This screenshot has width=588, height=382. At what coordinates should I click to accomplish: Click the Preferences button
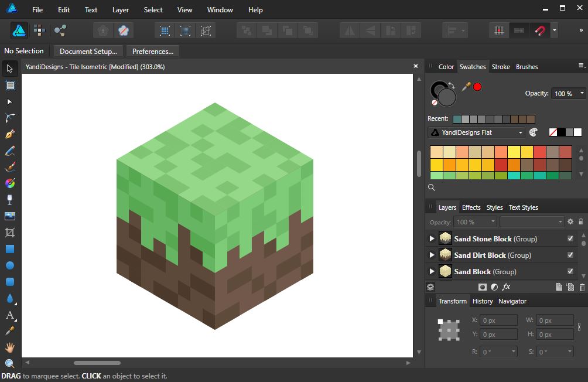point(153,52)
